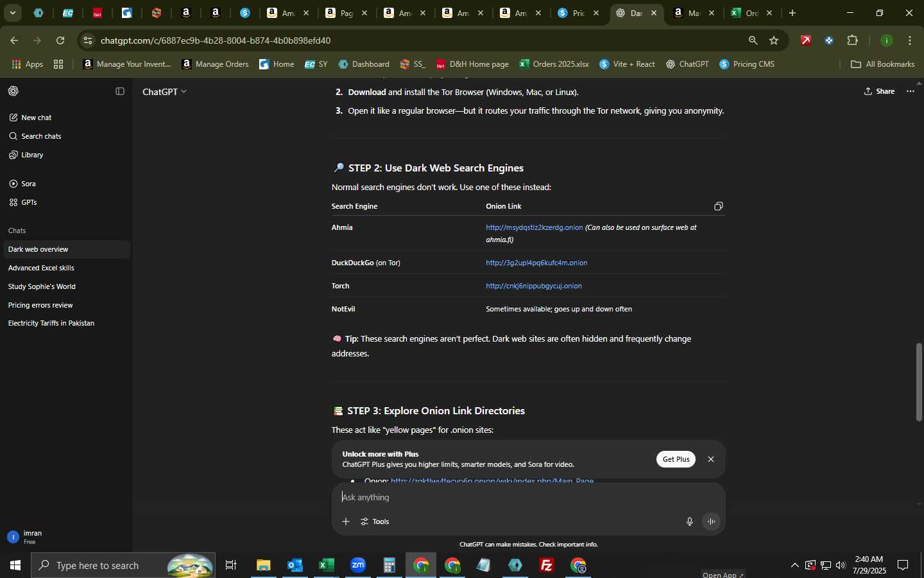Click the plus attach icon in composer
The width and height of the screenshot is (924, 578).
(x=346, y=521)
